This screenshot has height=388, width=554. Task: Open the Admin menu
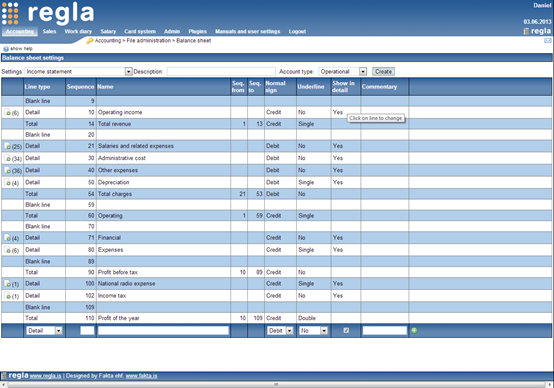pos(172,31)
